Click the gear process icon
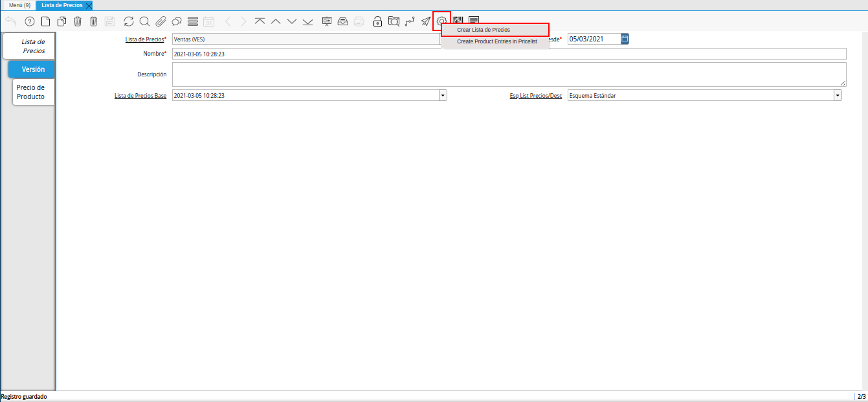 point(442,21)
